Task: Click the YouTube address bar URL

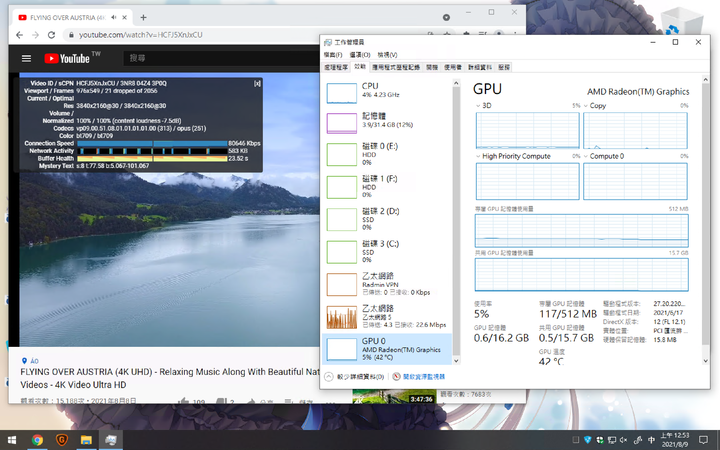Action: [141, 35]
